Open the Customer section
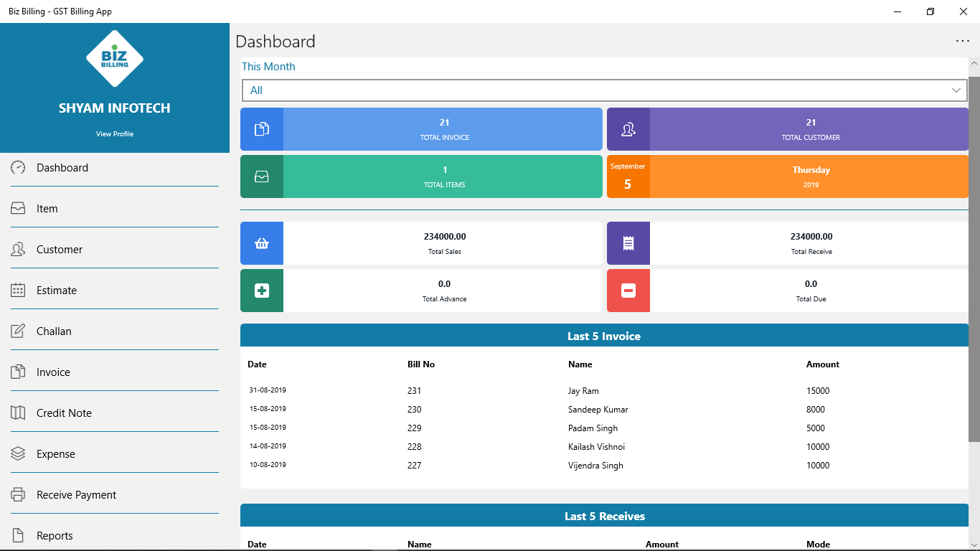Viewport: 980px width, 551px height. 115,249
